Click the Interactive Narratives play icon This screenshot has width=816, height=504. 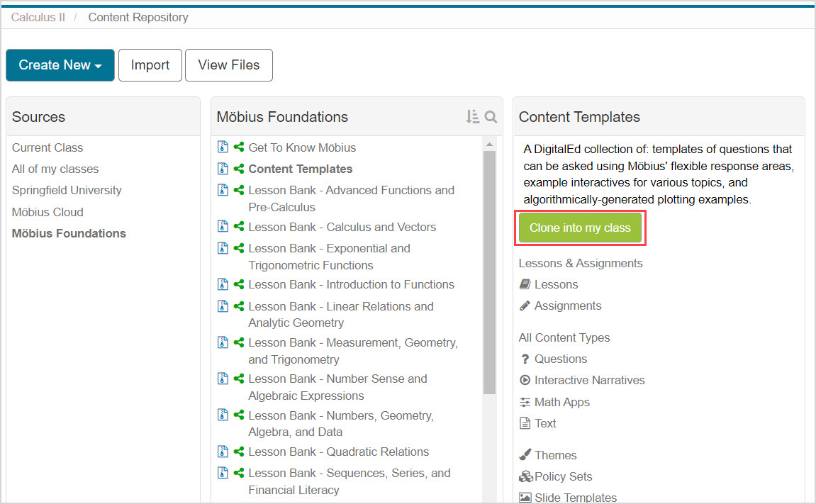(525, 381)
